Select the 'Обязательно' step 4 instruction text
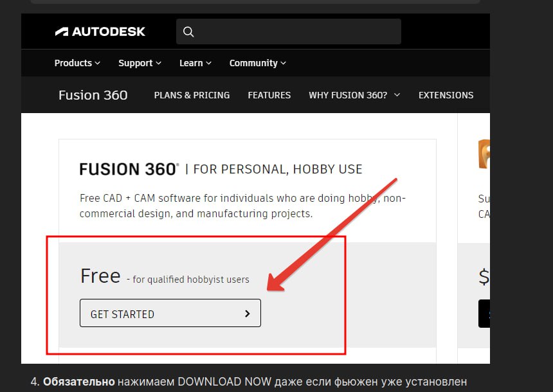553x392 pixels. click(x=249, y=382)
